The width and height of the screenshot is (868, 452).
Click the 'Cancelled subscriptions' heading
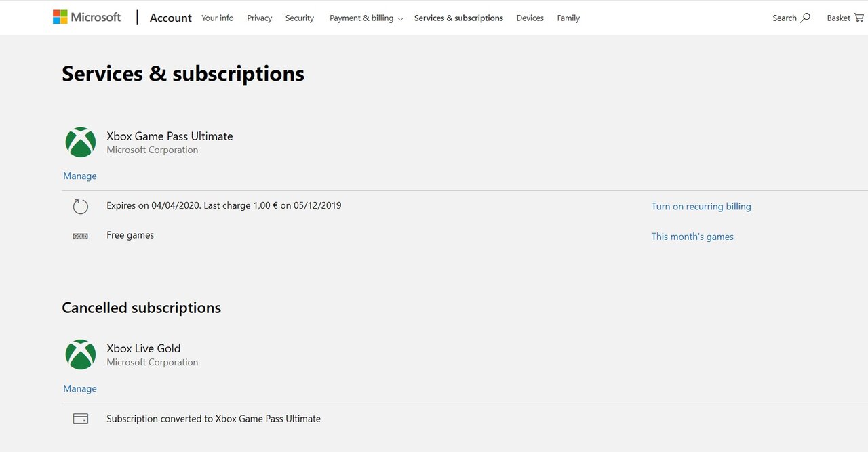(141, 308)
